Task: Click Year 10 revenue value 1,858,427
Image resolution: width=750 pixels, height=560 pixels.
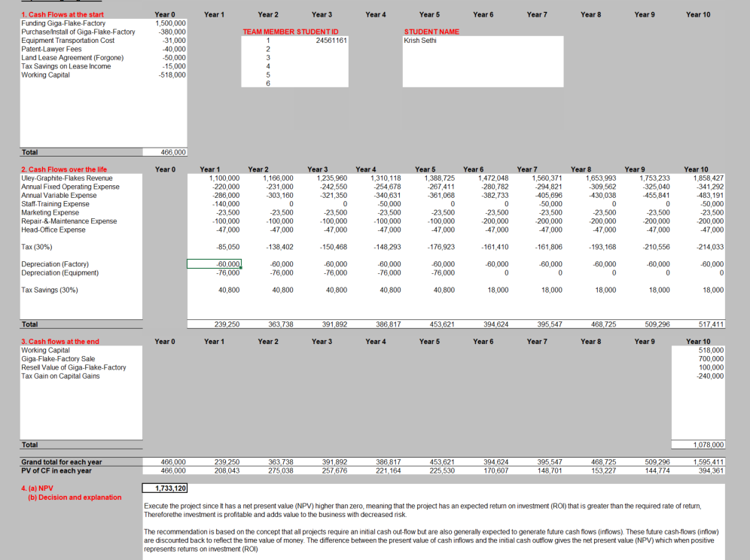Action: pyautogui.click(x=709, y=178)
